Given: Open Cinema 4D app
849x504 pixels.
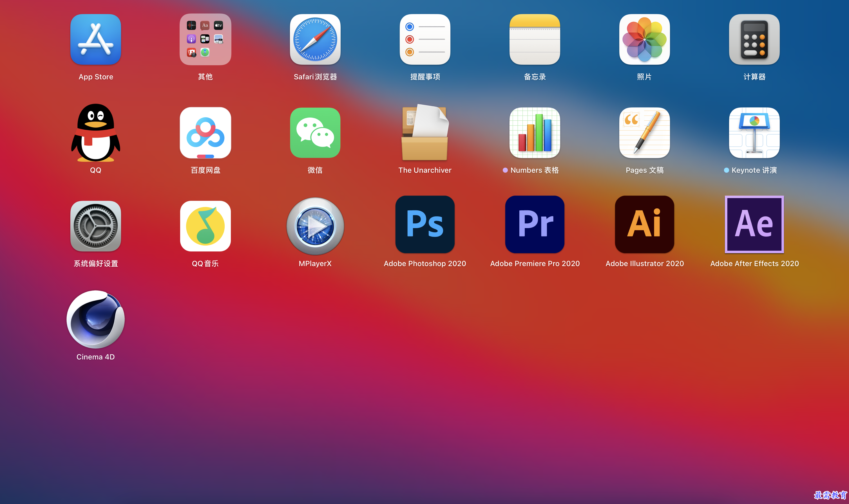Looking at the screenshot, I should tap(95, 319).
